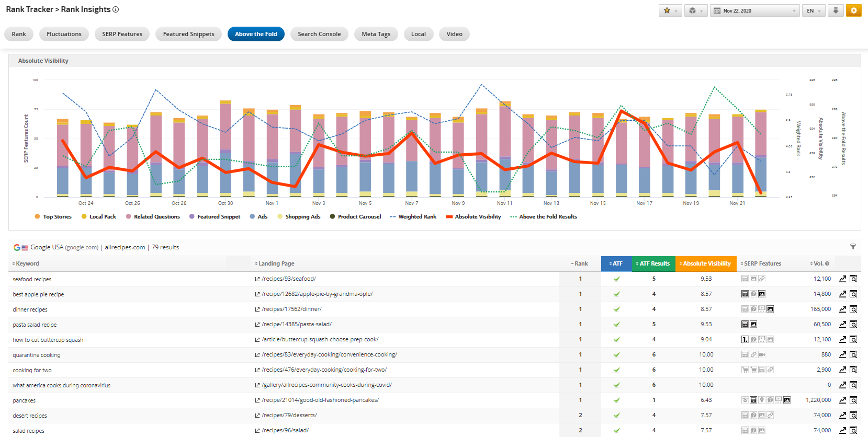The height and width of the screenshot is (437, 868).
Task: Click the Ads blue legend color swatch
Action: (252, 216)
